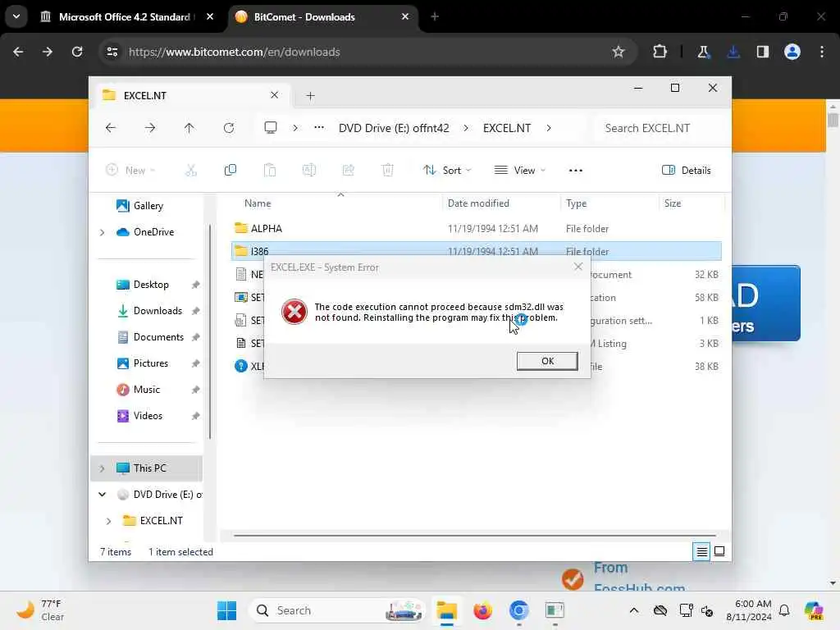840x630 pixels.
Task: Click the Rename icon
Action: [309, 171]
